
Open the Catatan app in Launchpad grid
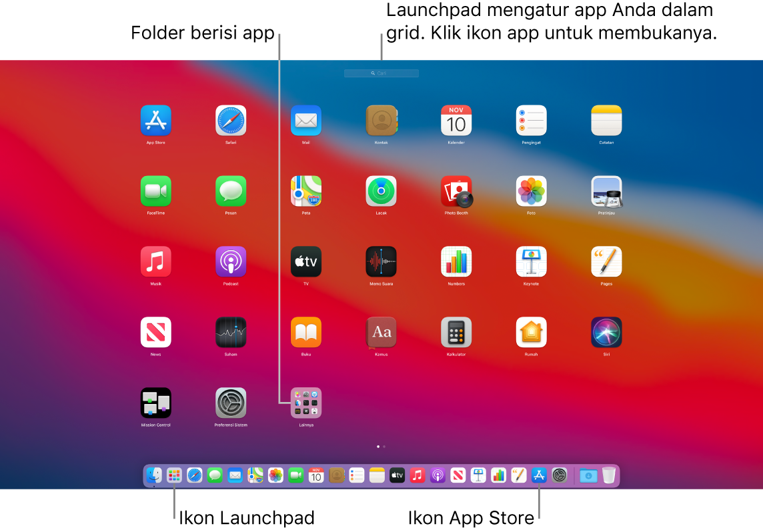(606, 120)
